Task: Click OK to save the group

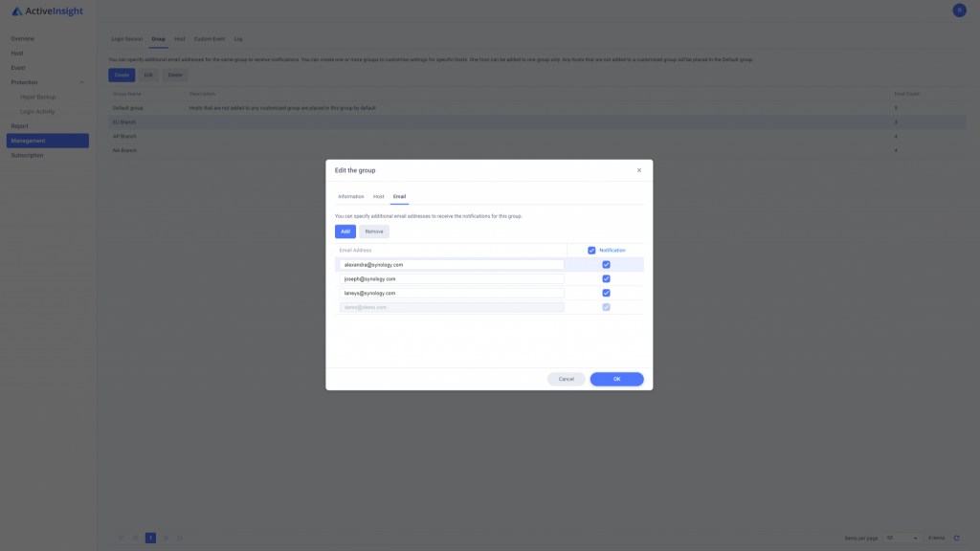Action: click(616, 379)
